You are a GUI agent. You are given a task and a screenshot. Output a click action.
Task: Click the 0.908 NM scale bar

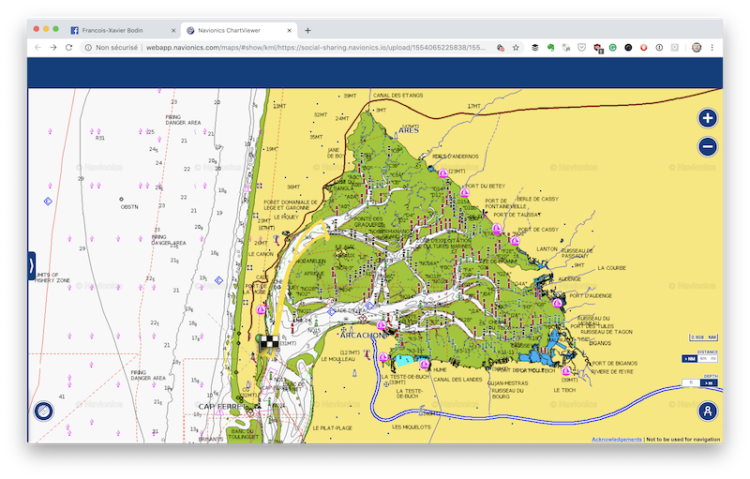pos(703,337)
